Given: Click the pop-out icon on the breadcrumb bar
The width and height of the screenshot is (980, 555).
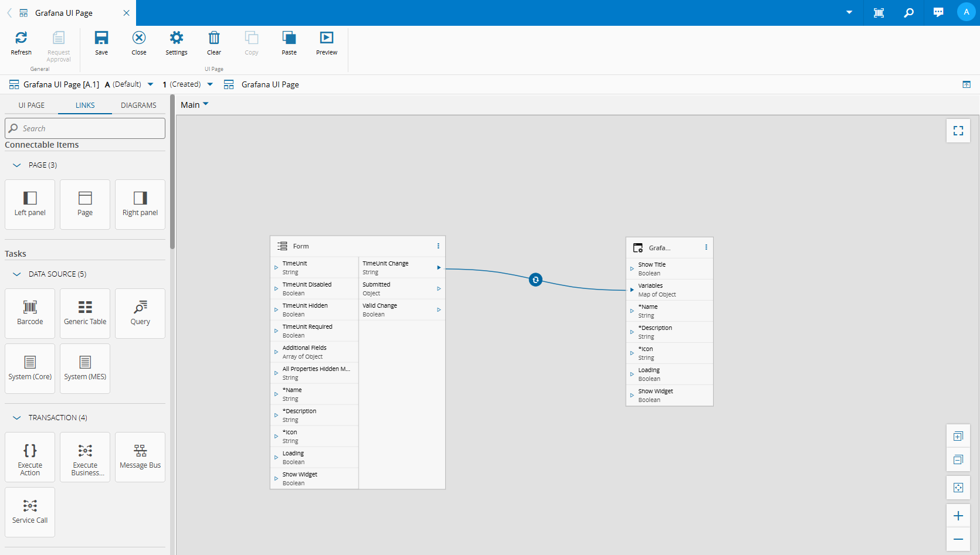Looking at the screenshot, I should coord(967,84).
